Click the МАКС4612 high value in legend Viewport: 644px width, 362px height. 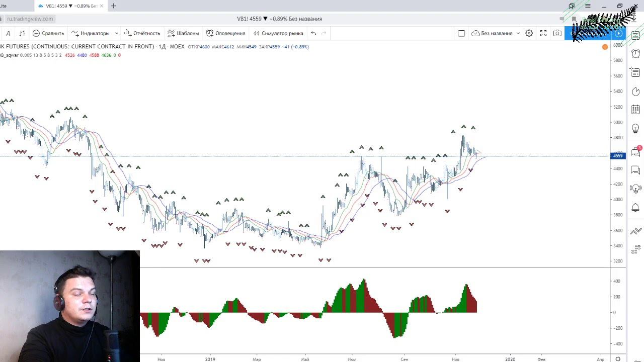point(223,47)
